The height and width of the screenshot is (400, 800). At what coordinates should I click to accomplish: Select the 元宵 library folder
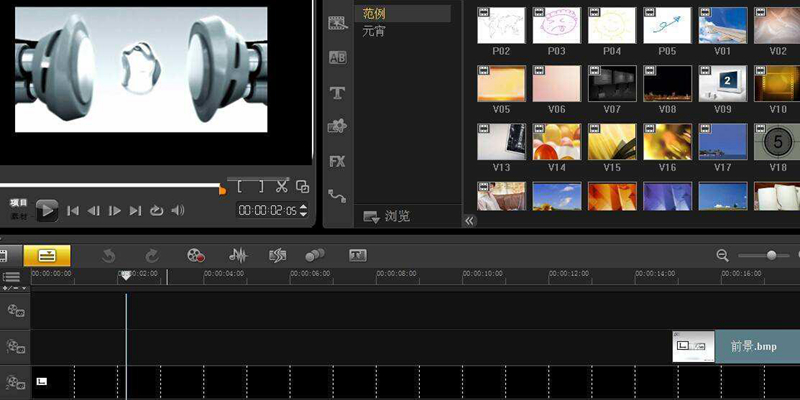(374, 32)
